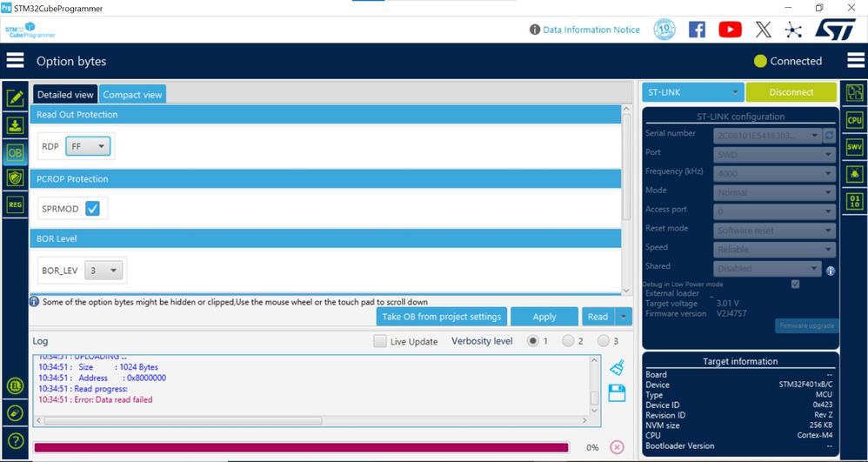Refresh the ST-LINK serial number list

tap(829, 136)
